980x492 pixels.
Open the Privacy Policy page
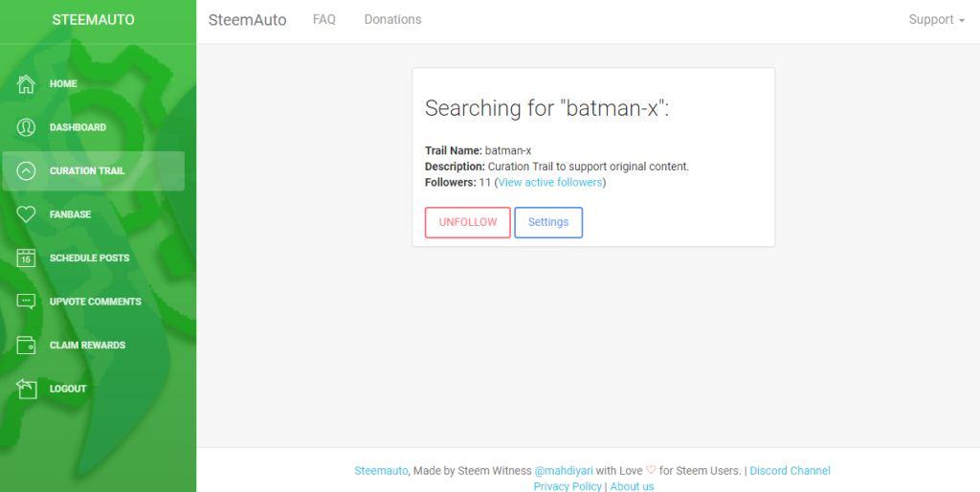point(568,486)
